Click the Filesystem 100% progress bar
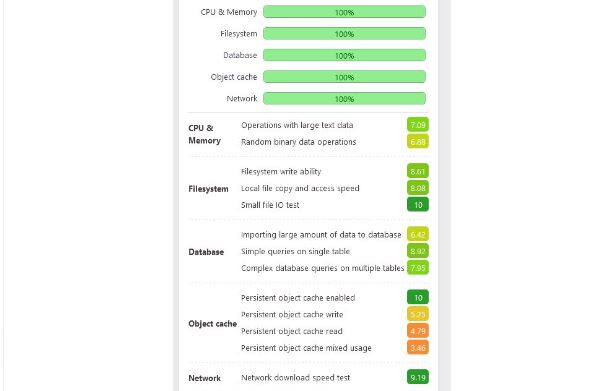594x391 pixels. click(344, 34)
